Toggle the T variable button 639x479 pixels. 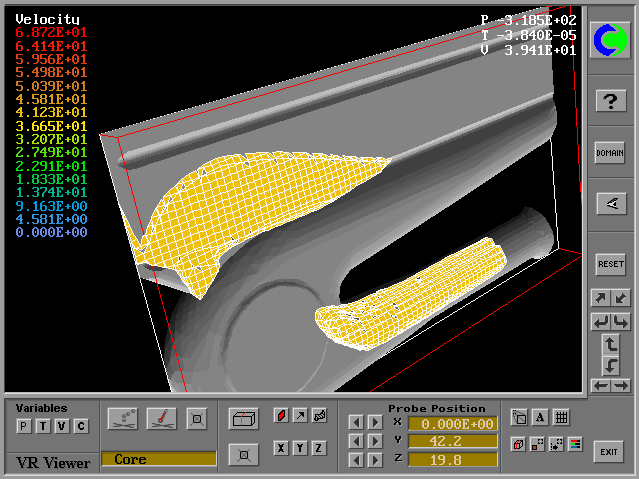pos(43,427)
